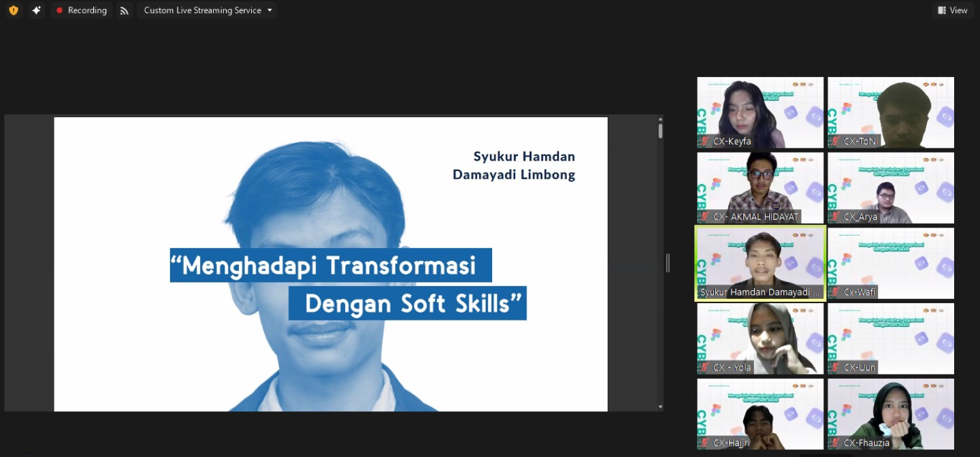Open security options via the shield icon
The height and width of the screenshot is (457, 980).
click(x=14, y=10)
